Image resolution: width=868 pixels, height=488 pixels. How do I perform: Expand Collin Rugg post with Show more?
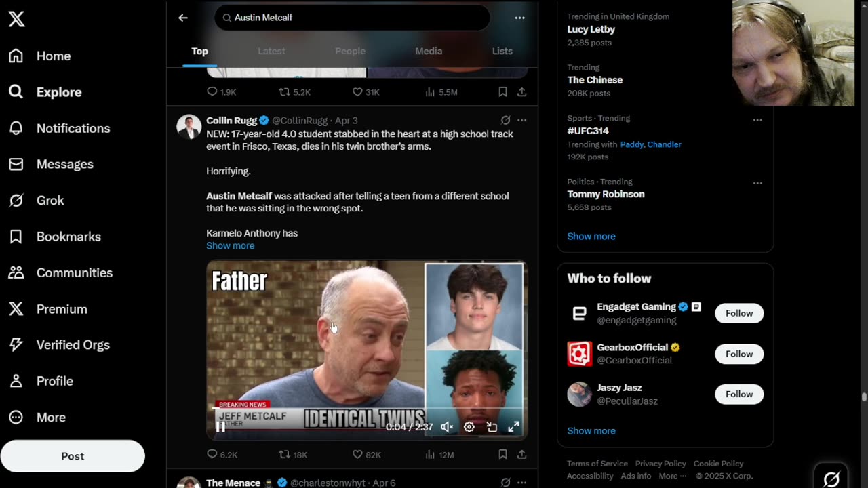[230, 246]
